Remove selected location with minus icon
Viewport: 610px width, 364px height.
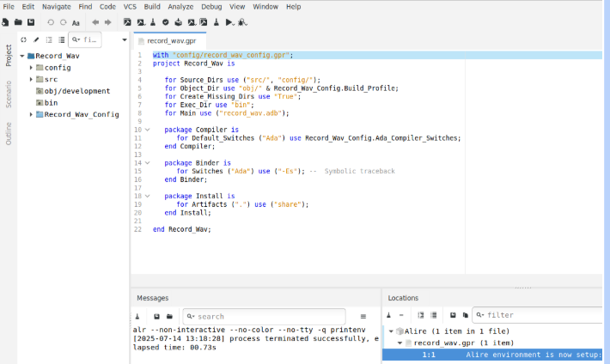tap(401, 315)
